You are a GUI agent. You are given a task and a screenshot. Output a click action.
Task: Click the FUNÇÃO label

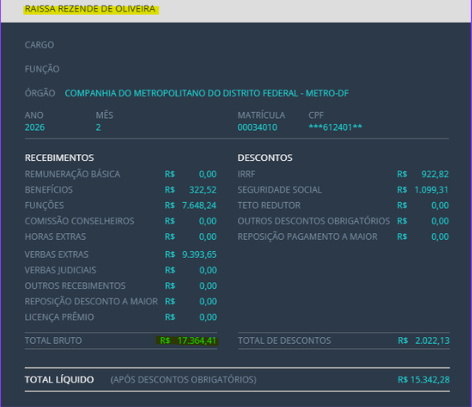42,69
